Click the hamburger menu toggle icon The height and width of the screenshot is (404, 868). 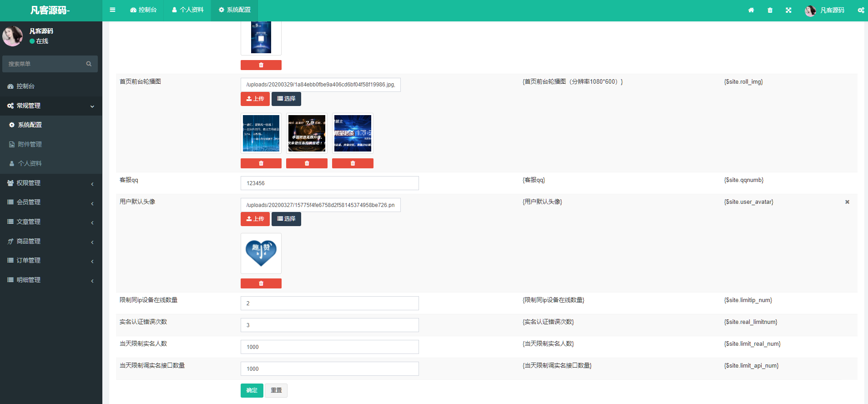pos(112,10)
